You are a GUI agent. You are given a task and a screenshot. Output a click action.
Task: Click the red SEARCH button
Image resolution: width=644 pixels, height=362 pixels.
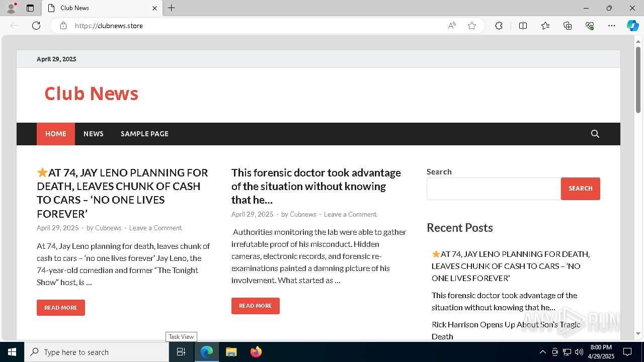[x=581, y=189]
